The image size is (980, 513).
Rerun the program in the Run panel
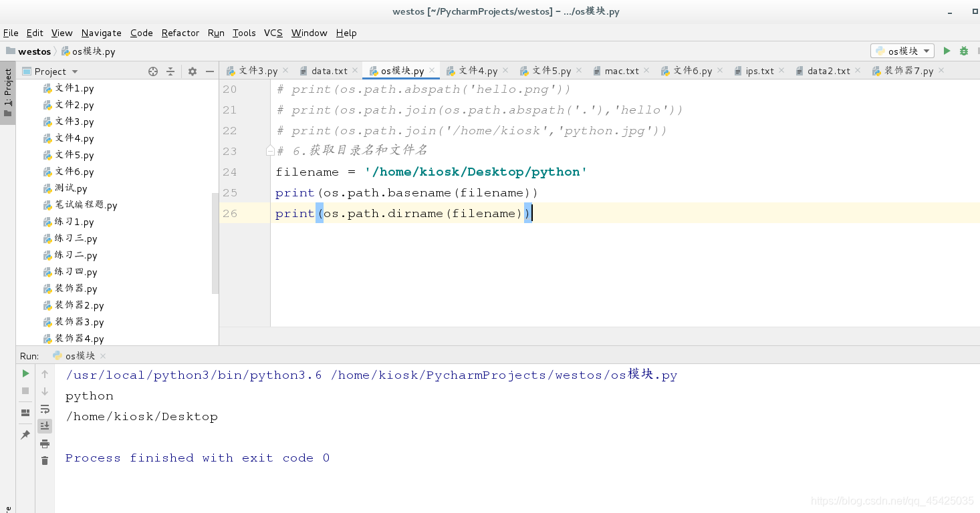coord(25,373)
